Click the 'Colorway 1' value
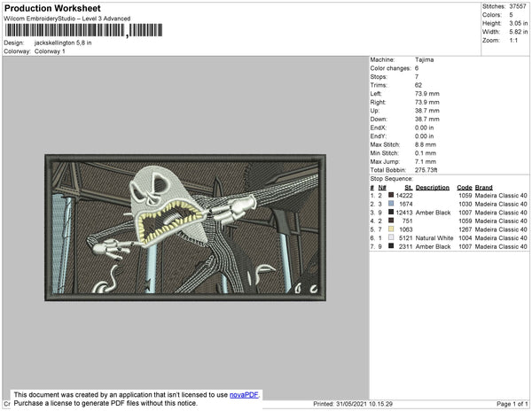532x411 pixels. point(50,51)
